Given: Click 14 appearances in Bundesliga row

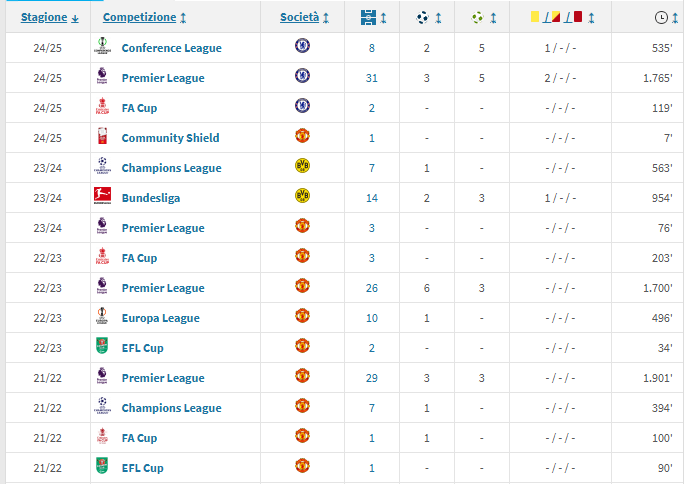Looking at the screenshot, I should click(x=372, y=198).
